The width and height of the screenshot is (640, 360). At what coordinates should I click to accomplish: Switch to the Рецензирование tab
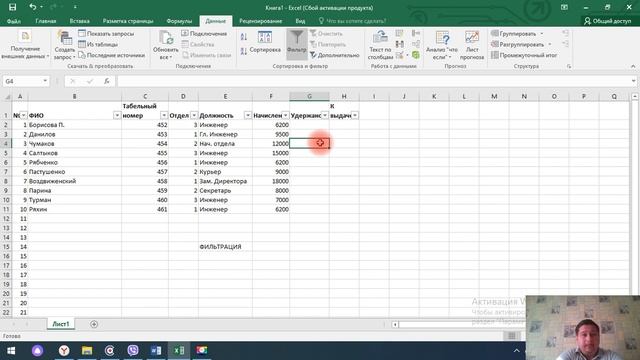point(260,21)
